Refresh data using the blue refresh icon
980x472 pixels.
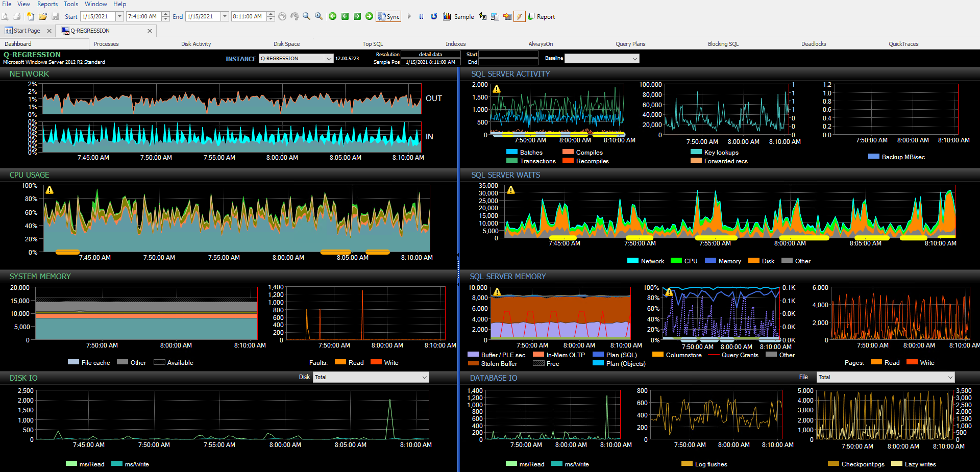pyautogui.click(x=433, y=16)
